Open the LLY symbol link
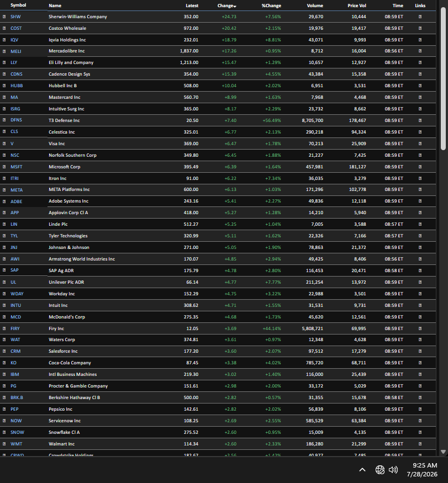Screen dimensions: 448x483 14,62
